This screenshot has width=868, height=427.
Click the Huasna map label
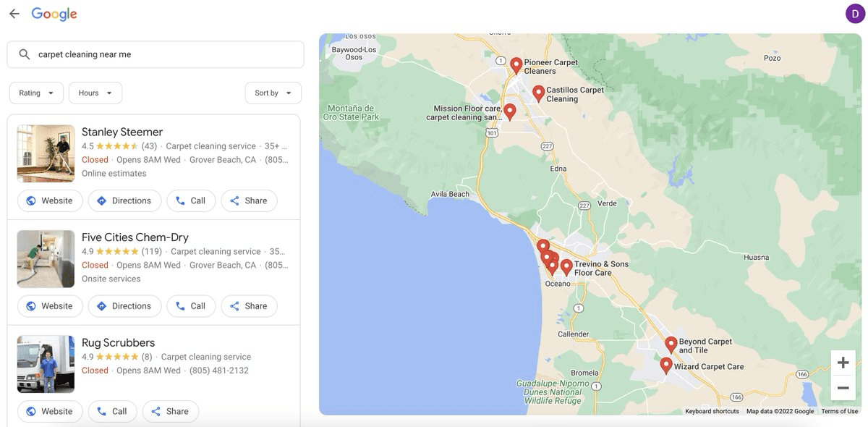(756, 257)
